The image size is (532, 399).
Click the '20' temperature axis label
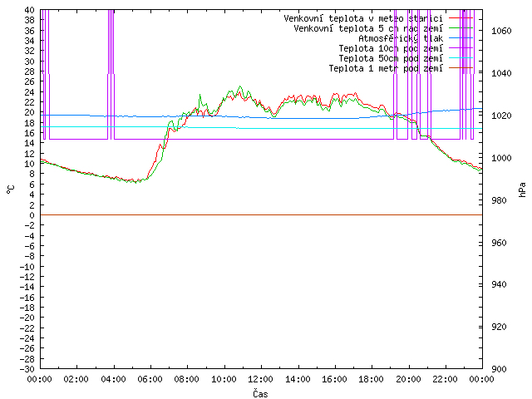pos(30,112)
